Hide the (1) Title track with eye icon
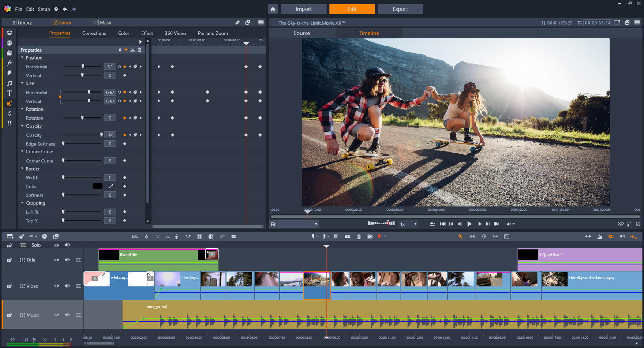Image resolution: width=644 pixels, height=348 pixels. coord(56,260)
